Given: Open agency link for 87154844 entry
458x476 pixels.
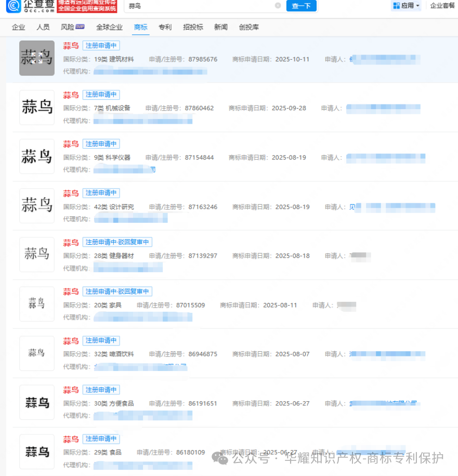Looking at the screenshot, I should pos(125,170).
